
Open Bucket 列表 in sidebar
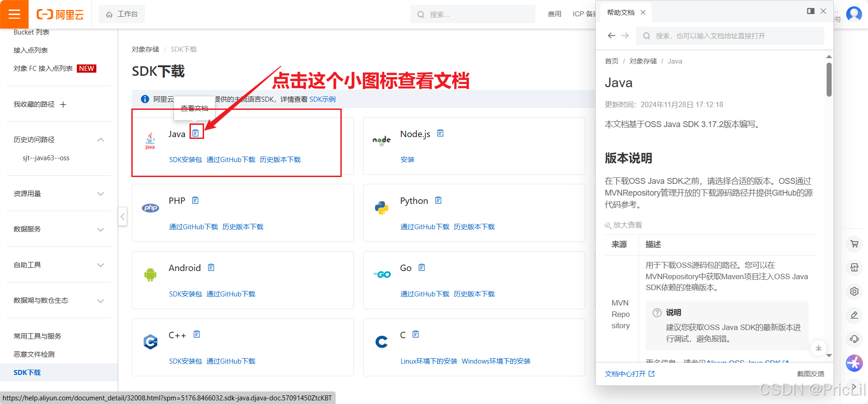tap(31, 32)
